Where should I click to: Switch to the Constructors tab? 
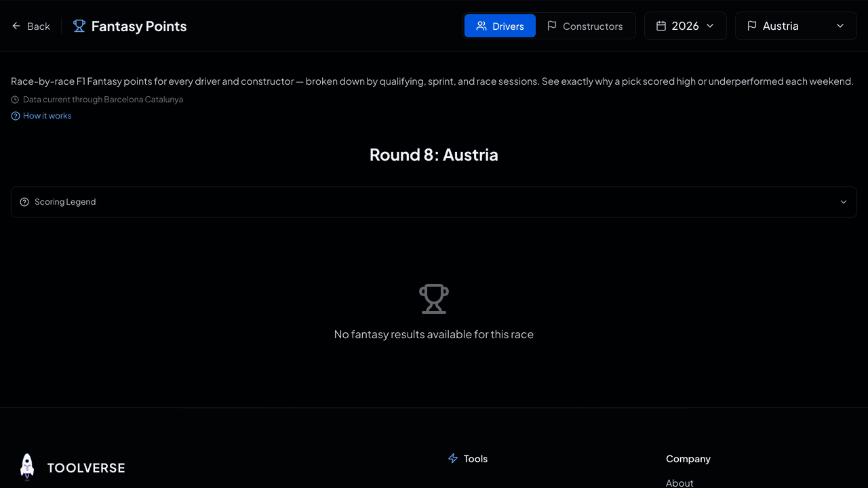[x=585, y=26]
